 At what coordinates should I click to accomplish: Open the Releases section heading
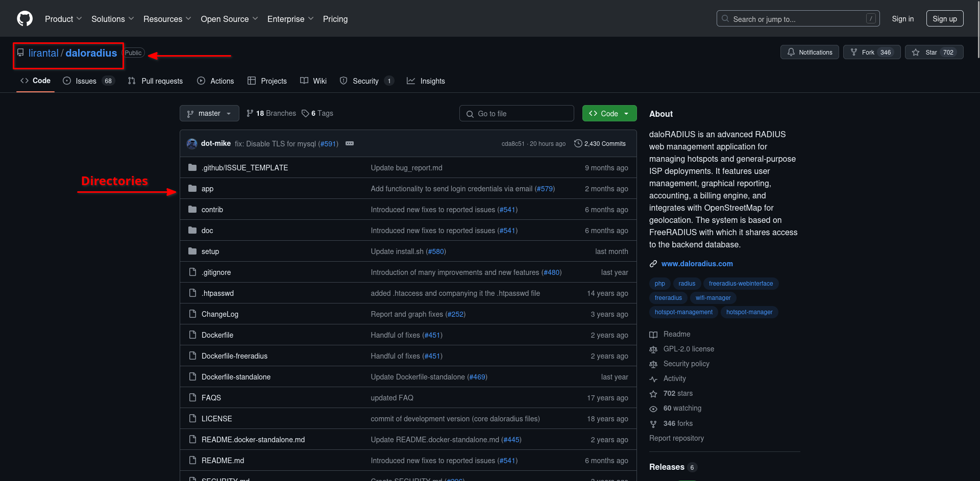pyautogui.click(x=667, y=467)
